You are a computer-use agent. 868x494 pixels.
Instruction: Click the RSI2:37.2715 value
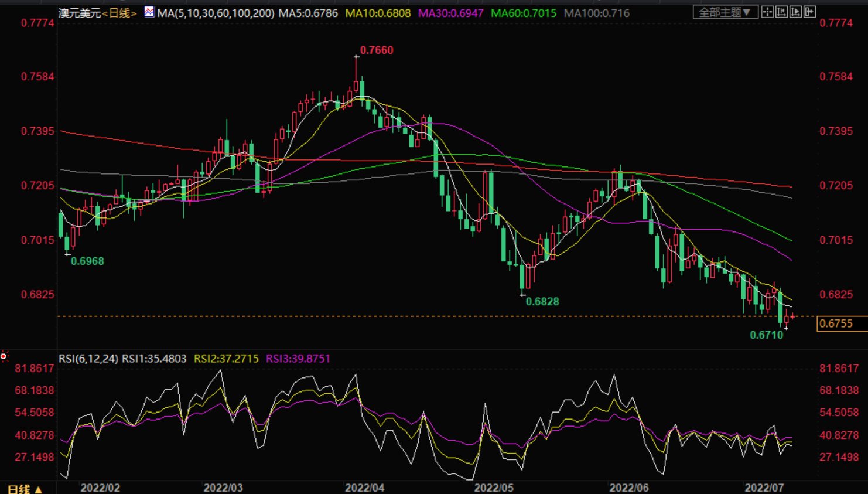coord(226,359)
